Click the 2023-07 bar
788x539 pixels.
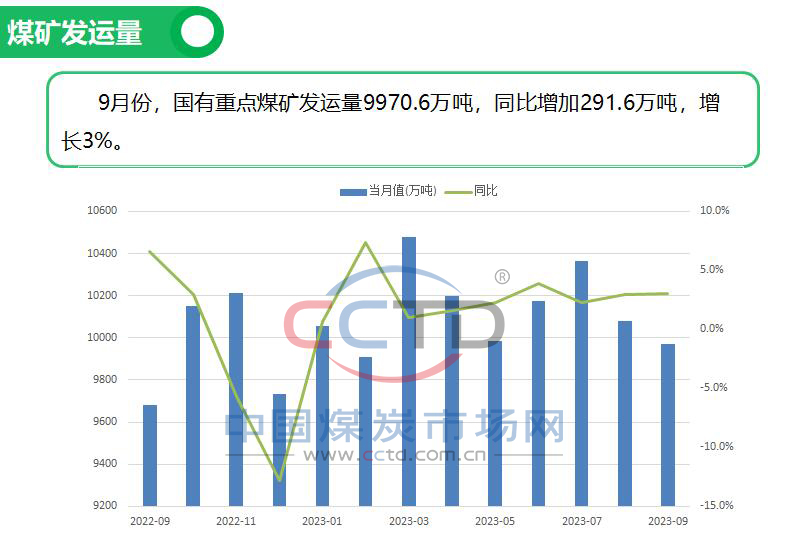(x=581, y=383)
